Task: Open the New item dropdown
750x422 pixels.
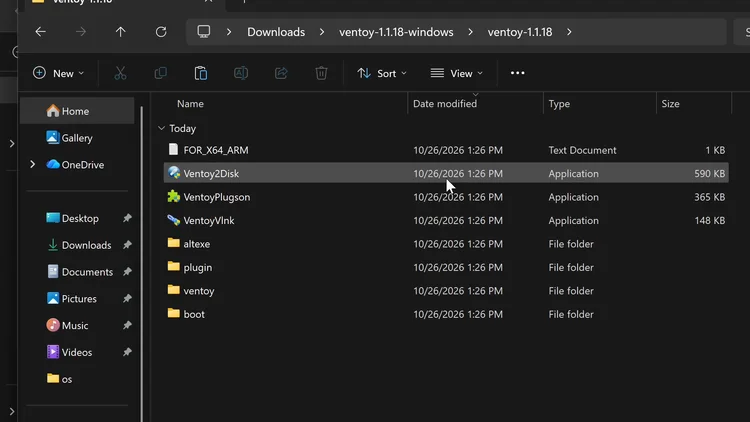Action: pos(58,73)
